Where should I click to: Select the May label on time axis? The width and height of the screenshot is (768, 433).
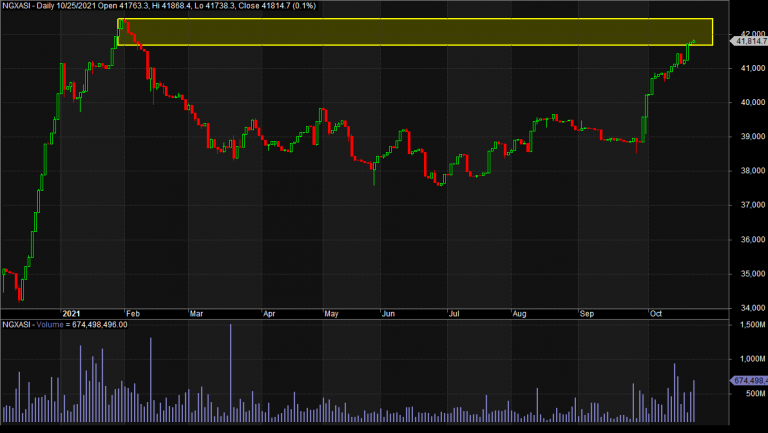(331, 314)
